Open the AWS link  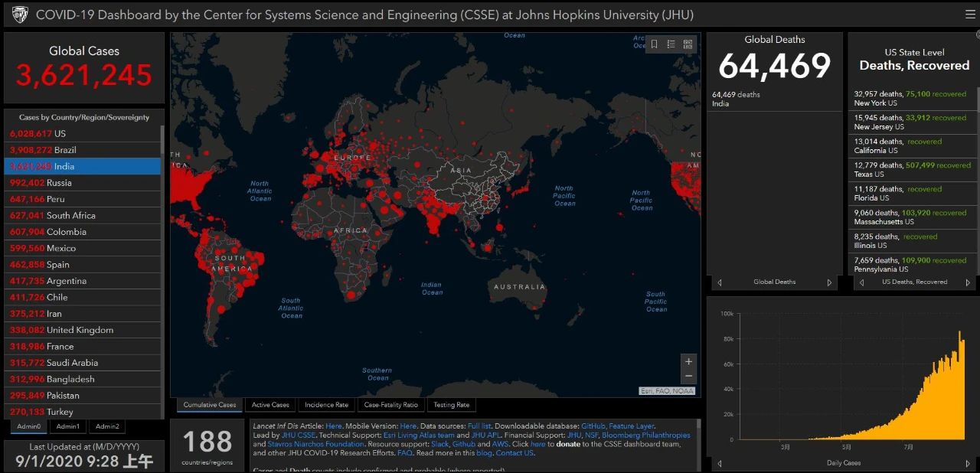500,445
